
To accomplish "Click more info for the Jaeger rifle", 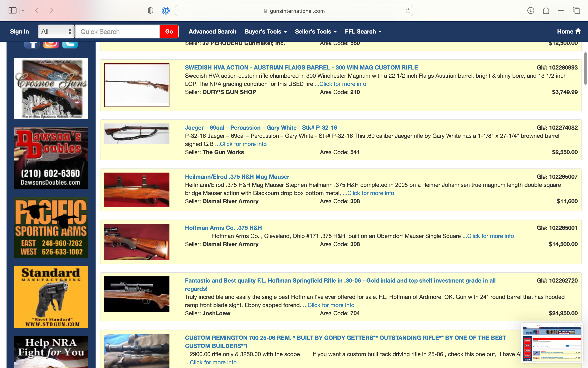I will click(x=241, y=144).
